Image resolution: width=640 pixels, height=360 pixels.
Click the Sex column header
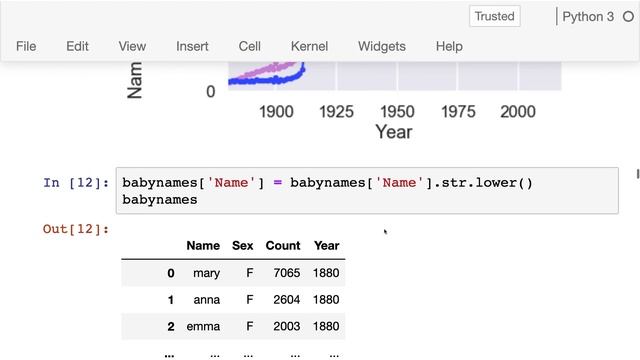(242, 245)
